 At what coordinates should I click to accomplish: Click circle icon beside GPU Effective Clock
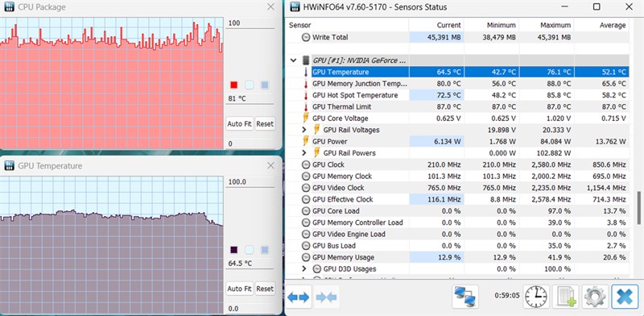click(x=306, y=199)
